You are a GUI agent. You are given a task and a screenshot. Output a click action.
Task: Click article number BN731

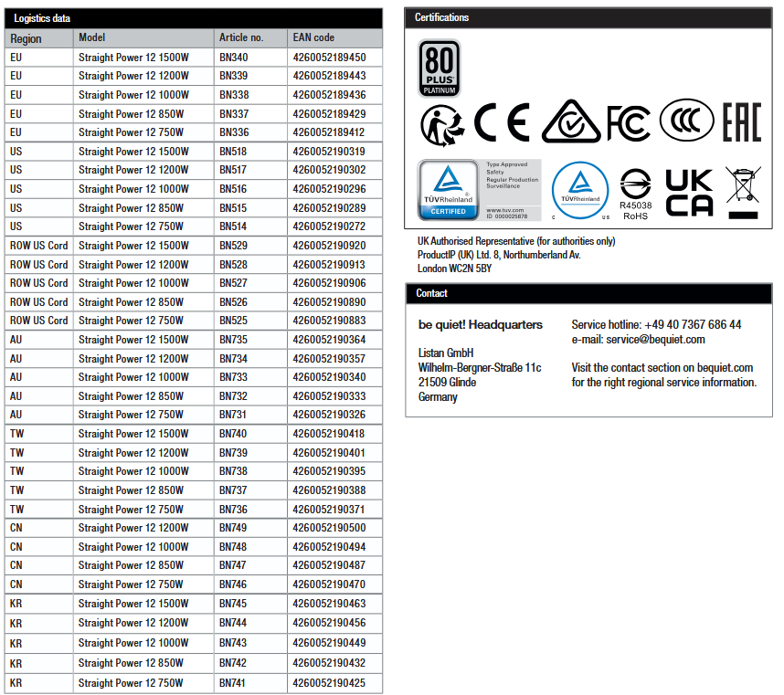[x=232, y=415]
